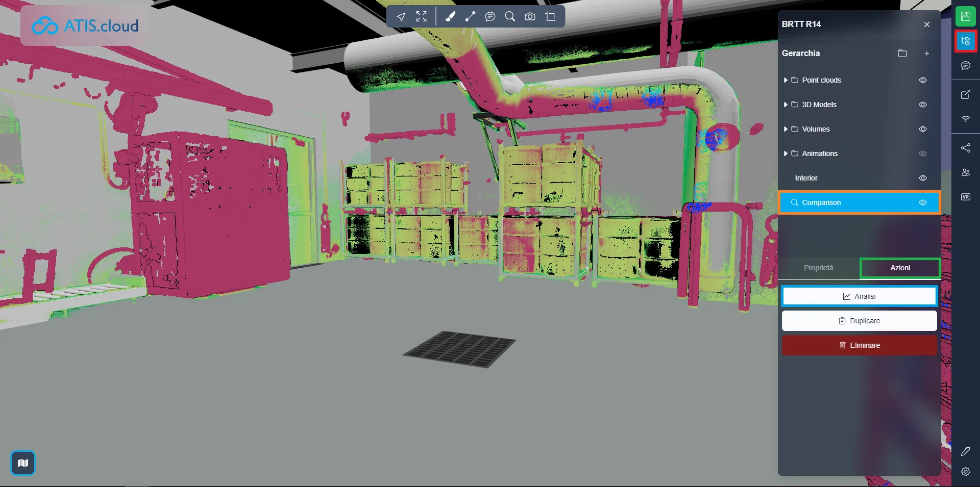
Task: Select the 3D Models folder label
Action: pyautogui.click(x=819, y=105)
